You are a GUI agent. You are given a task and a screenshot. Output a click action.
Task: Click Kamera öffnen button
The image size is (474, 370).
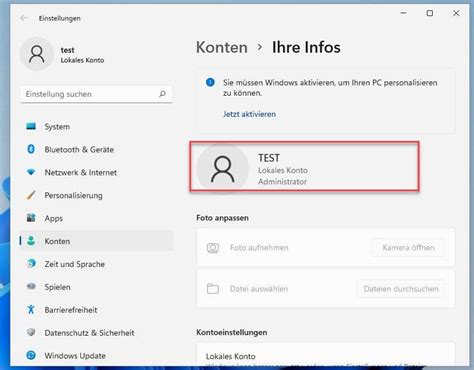(x=408, y=248)
